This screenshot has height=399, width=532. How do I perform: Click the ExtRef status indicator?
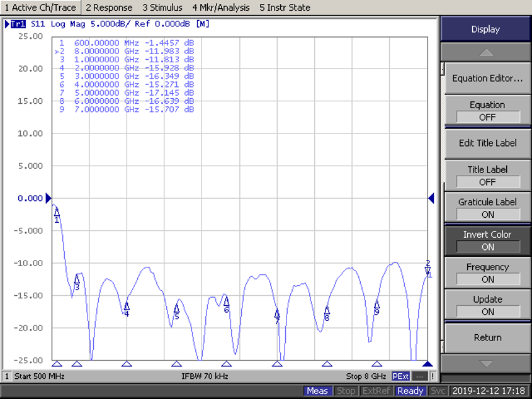[376, 391]
